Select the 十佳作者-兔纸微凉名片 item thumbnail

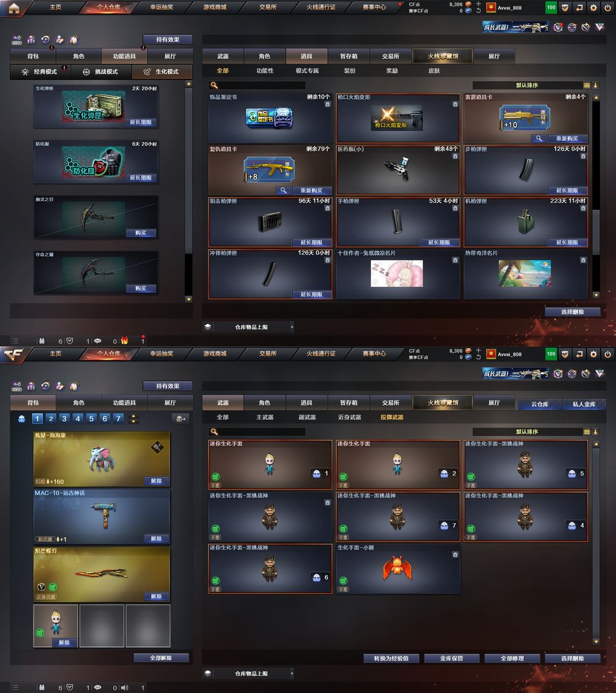tap(397, 273)
